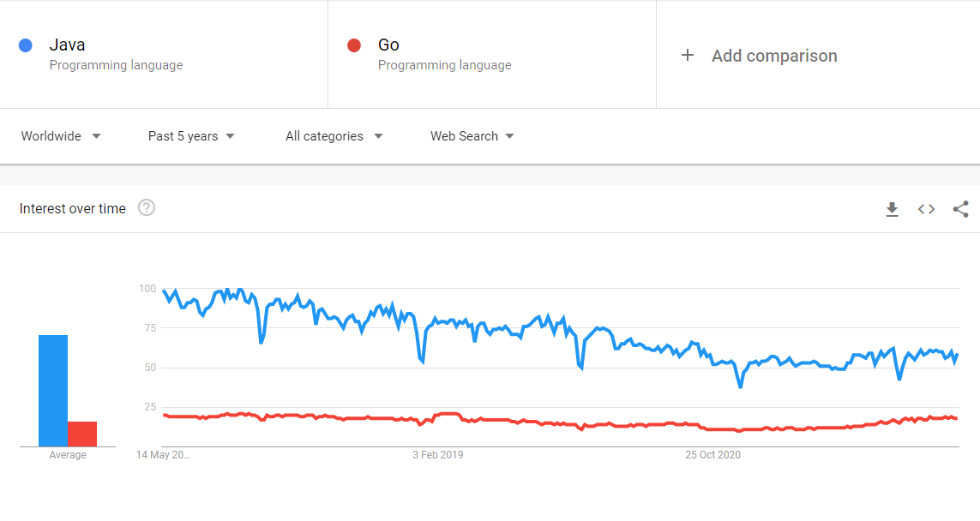Download the interest over time data
The height and width of the screenshot is (521, 980).
[892, 209]
